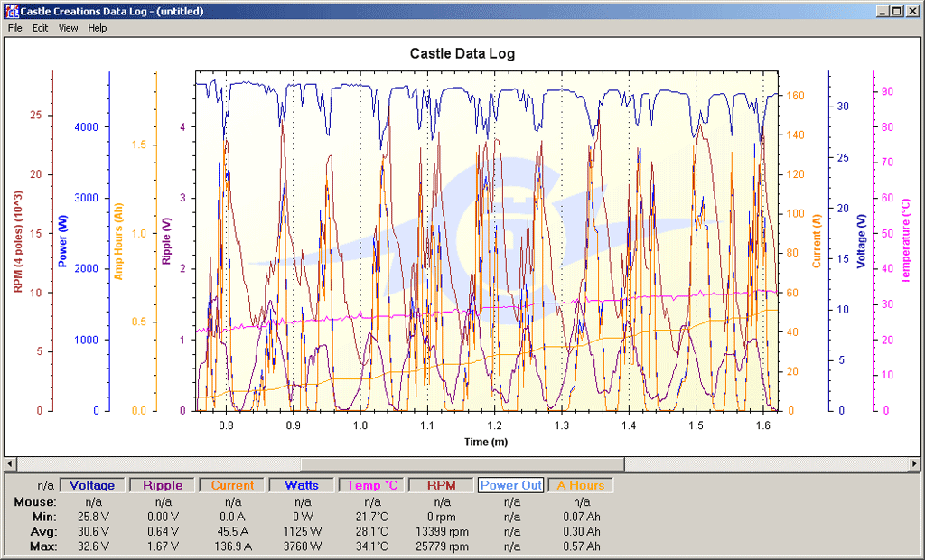Click the maximum watts value "3760 W"
Viewport: 925px width, 560px height.
[303, 546]
